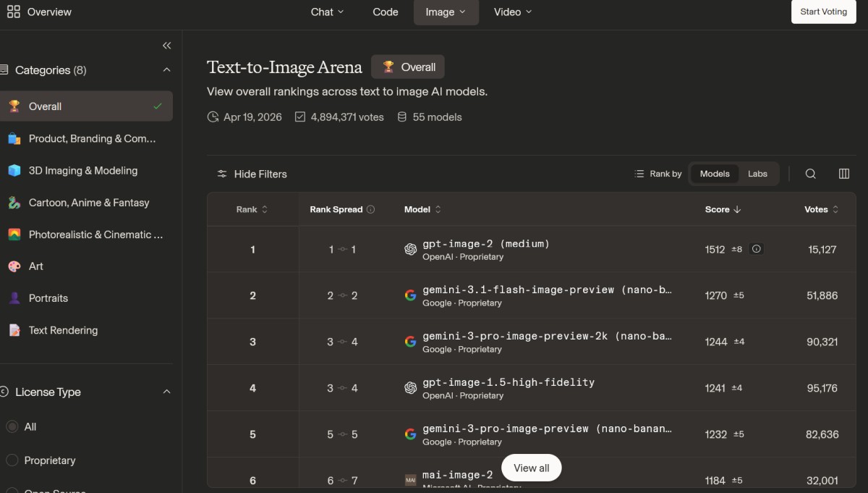Switch Rank by to Labs
868x493 pixels.
pyautogui.click(x=757, y=174)
